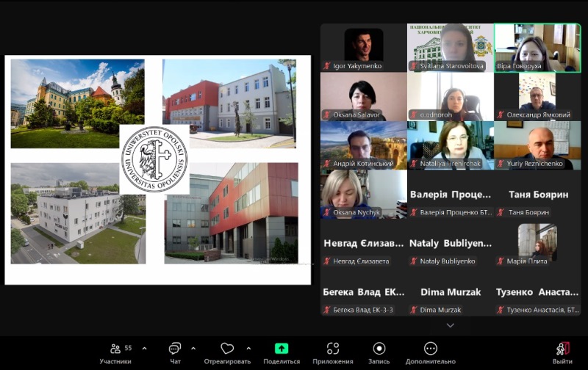Select Віра Говоруха's highlighted video tile
588x370 pixels.
coord(537,48)
